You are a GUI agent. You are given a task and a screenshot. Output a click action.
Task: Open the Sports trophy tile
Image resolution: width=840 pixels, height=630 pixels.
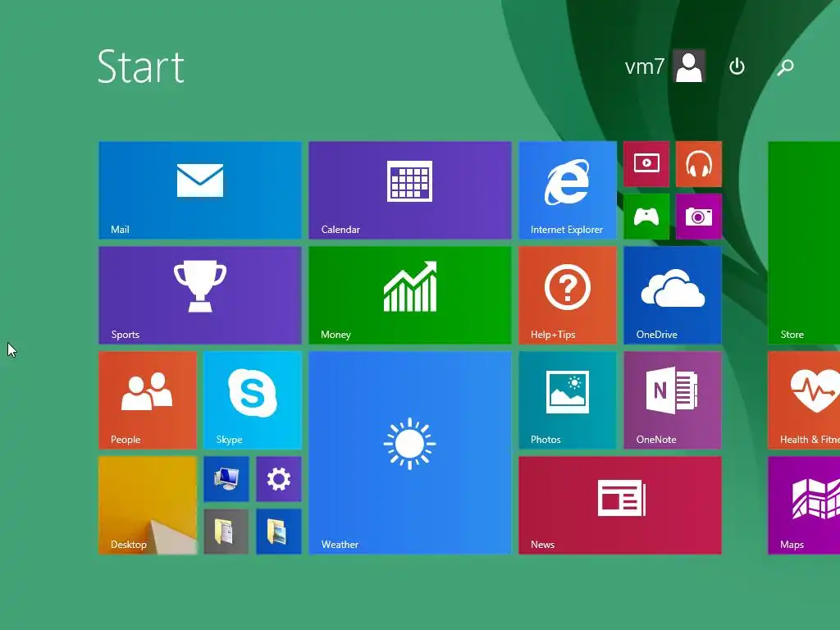pyautogui.click(x=200, y=295)
